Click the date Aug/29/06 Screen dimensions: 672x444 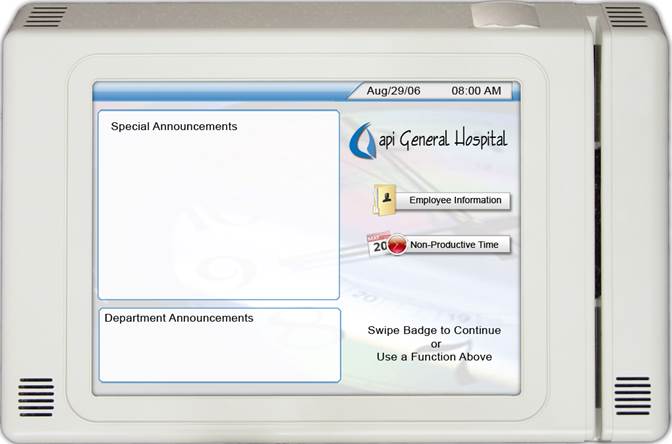[x=393, y=91]
